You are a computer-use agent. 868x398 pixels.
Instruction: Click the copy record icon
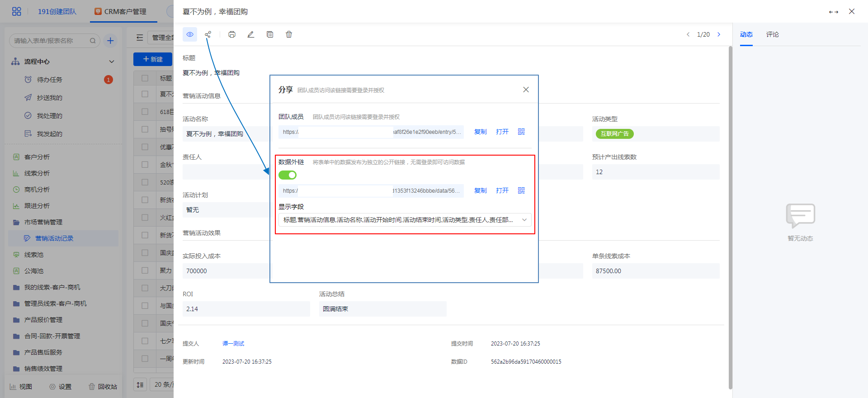click(x=270, y=34)
